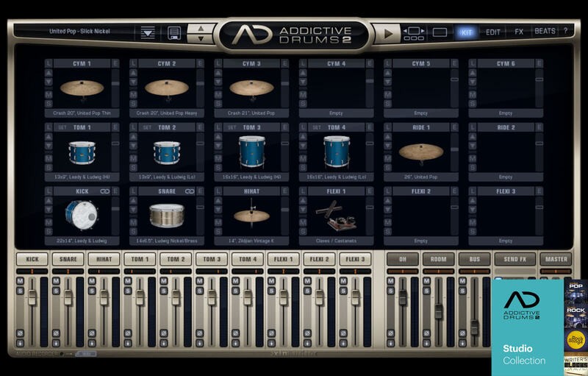The width and height of the screenshot is (588, 376).
Task: Select the SNARE mixer channel
Action: [68, 259]
